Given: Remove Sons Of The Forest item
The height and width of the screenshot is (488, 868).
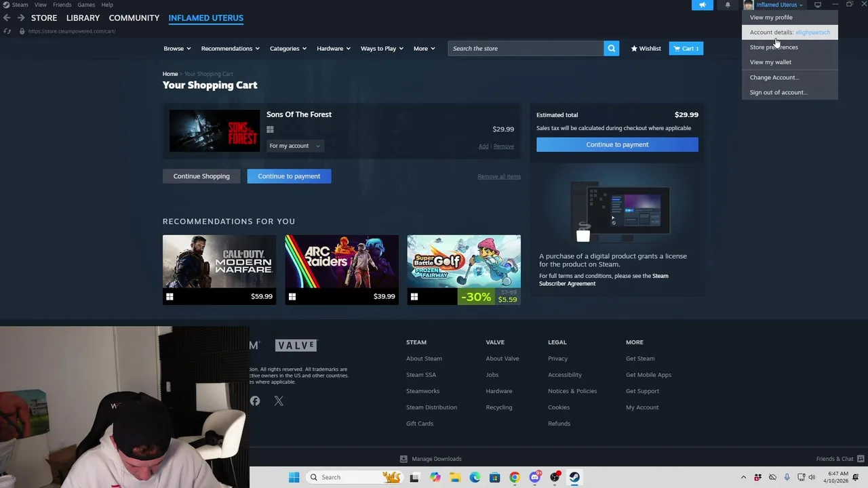Looking at the screenshot, I should click(504, 146).
